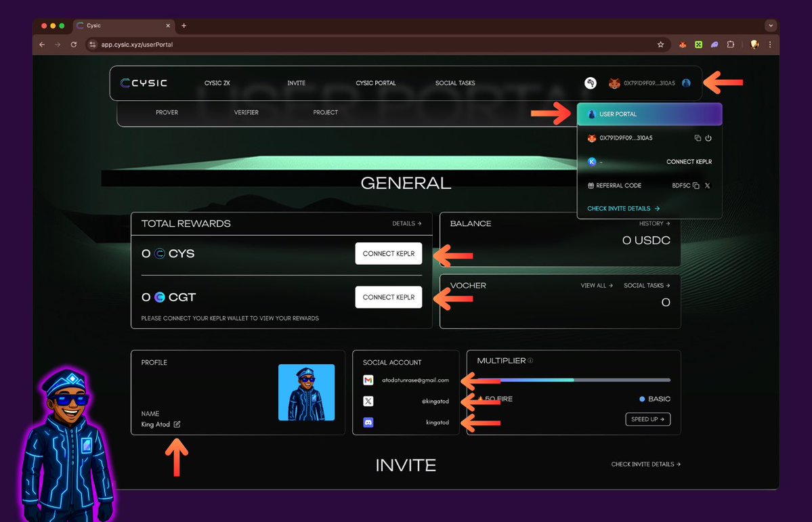Open Total Rewards DETAILS link
812x522 pixels.
(406, 223)
